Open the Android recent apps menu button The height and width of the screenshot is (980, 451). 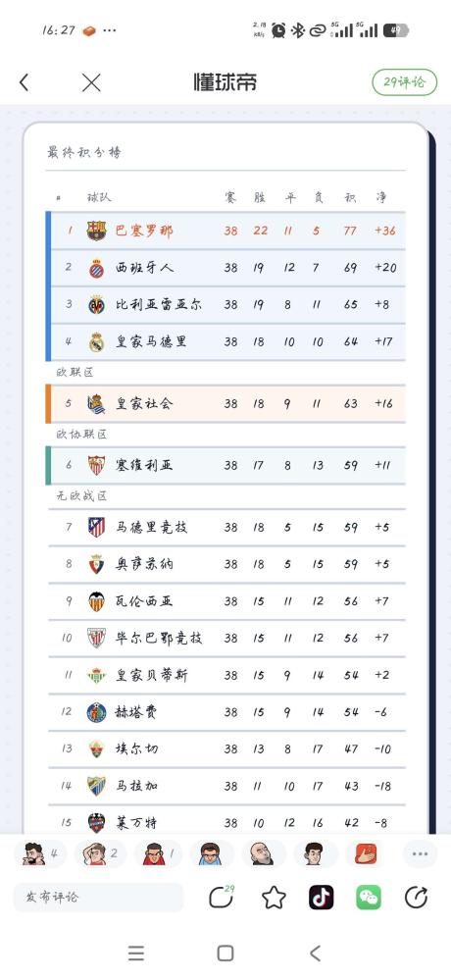pos(136,954)
